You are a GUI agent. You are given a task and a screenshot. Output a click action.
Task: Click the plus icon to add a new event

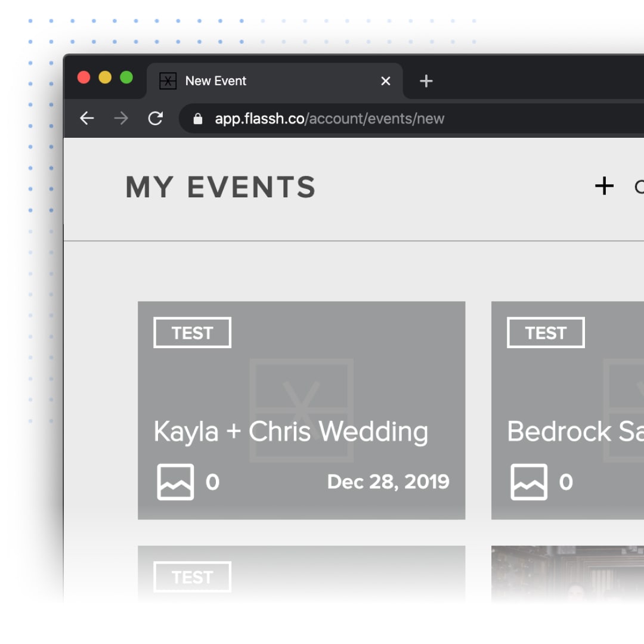click(605, 186)
